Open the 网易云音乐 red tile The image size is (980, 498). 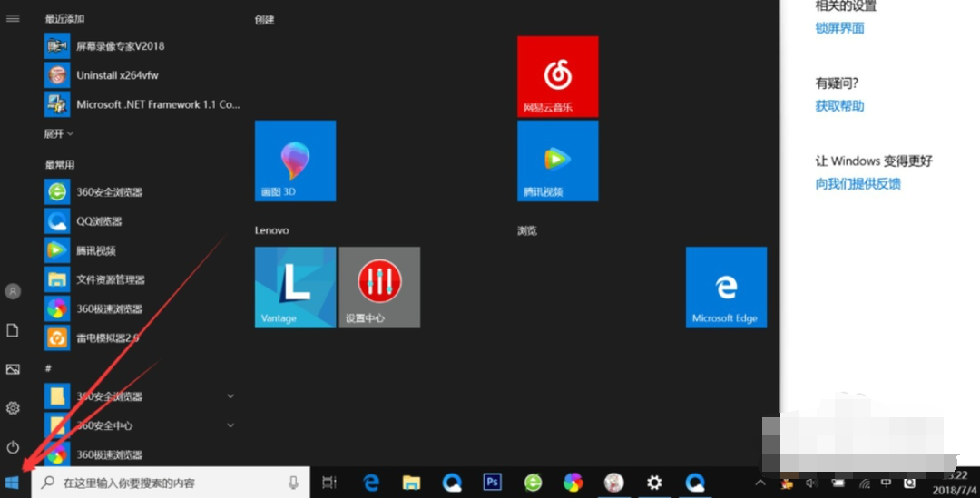click(557, 76)
